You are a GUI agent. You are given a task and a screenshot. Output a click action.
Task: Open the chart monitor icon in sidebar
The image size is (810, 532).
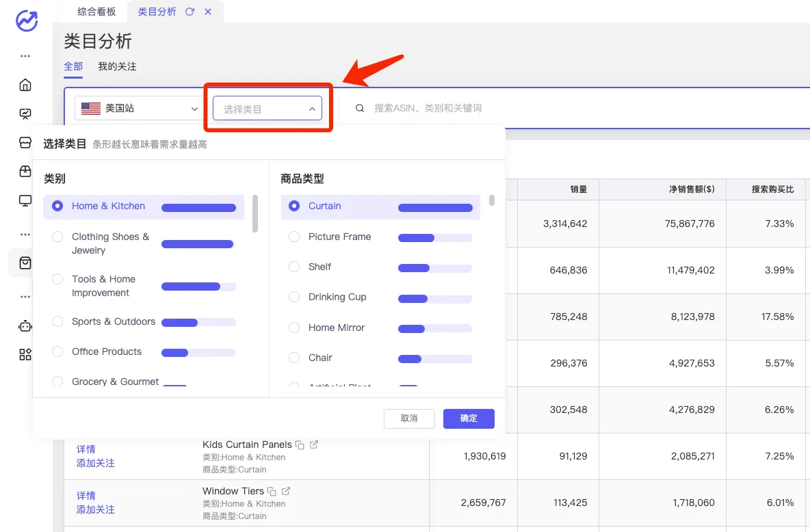coord(25,114)
